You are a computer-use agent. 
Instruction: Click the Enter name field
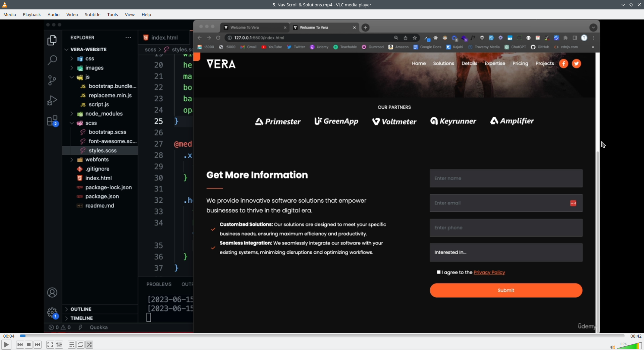click(x=506, y=178)
